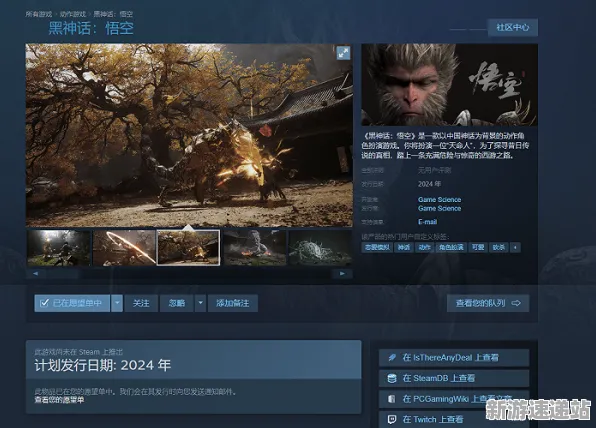
Task: Open the 社区中心 community hub
Action: coord(512,27)
